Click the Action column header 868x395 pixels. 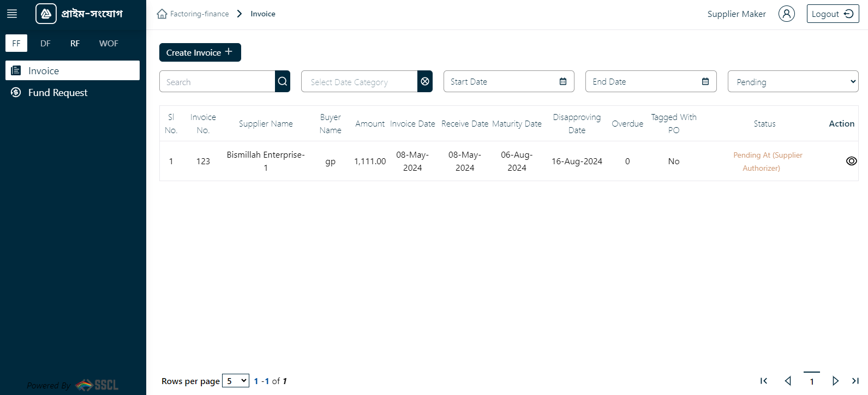(842, 123)
